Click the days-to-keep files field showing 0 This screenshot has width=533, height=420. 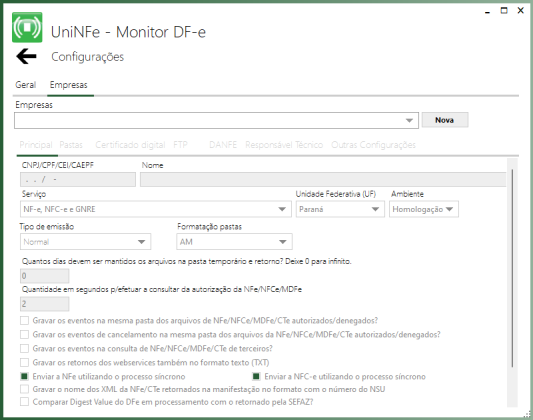pyautogui.click(x=45, y=276)
